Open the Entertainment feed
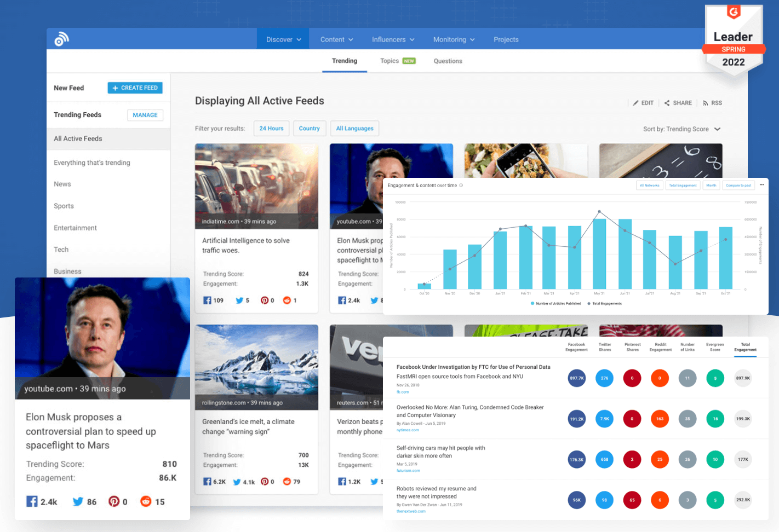779x532 pixels. [75, 228]
